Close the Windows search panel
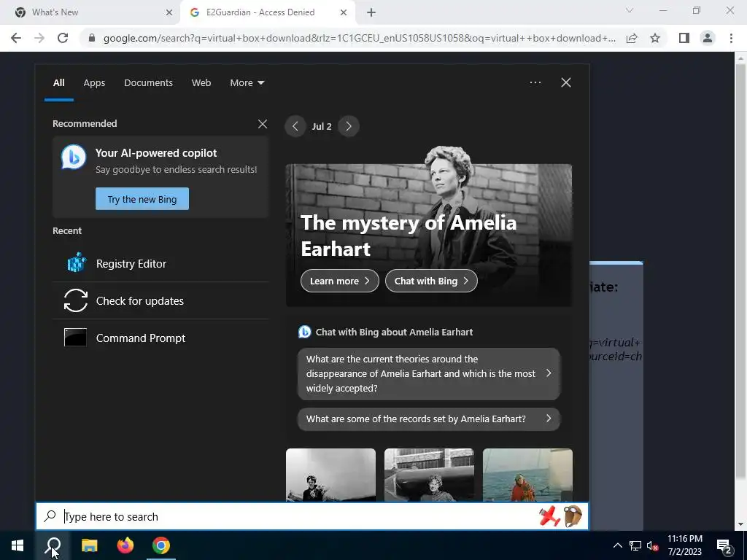 tap(566, 82)
